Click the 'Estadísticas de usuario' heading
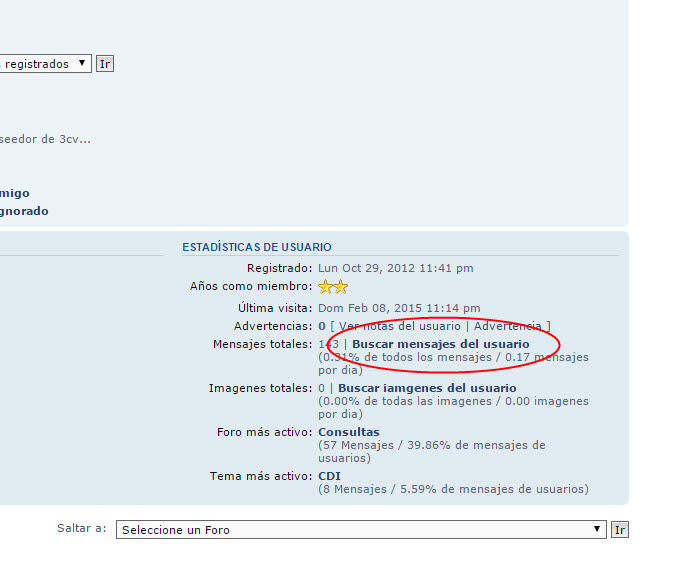The width and height of the screenshot is (682, 565). point(256,247)
